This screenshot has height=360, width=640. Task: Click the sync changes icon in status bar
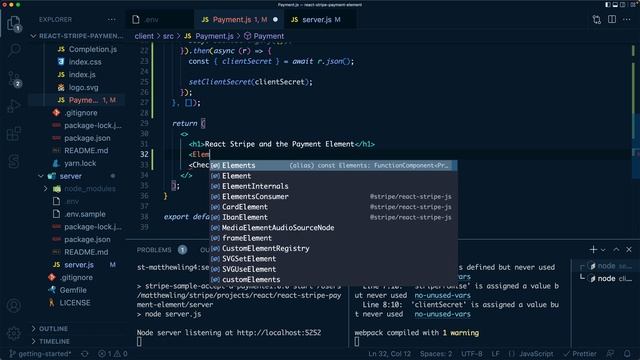coord(84,354)
